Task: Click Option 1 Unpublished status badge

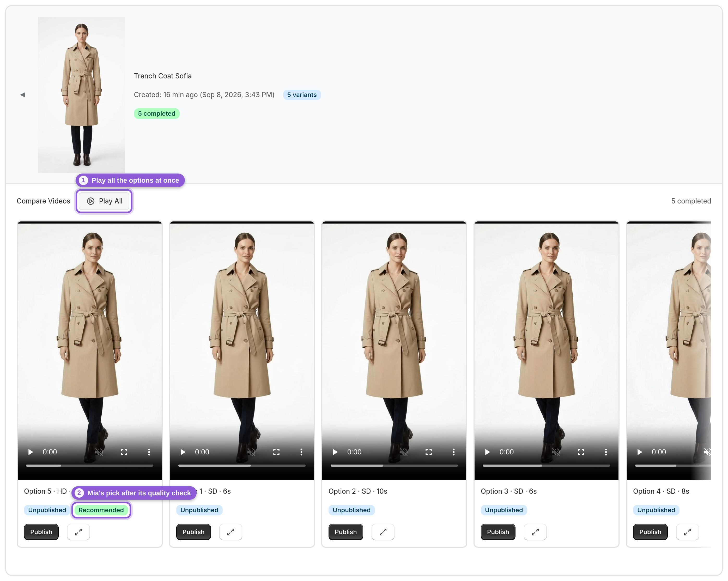Action: [199, 510]
